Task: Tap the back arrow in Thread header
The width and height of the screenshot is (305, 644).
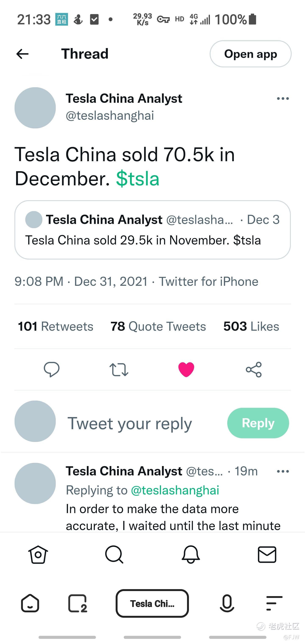Action: click(x=22, y=54)
